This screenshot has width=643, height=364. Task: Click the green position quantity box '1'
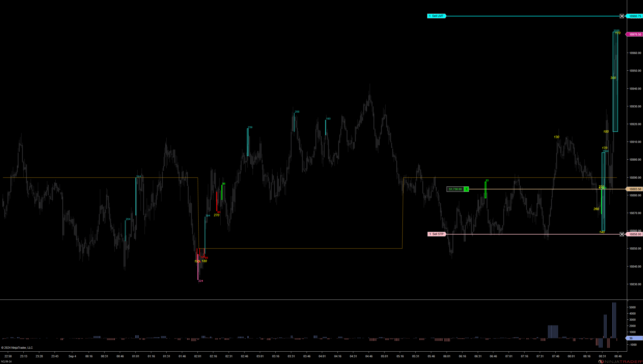coord(466,189)
